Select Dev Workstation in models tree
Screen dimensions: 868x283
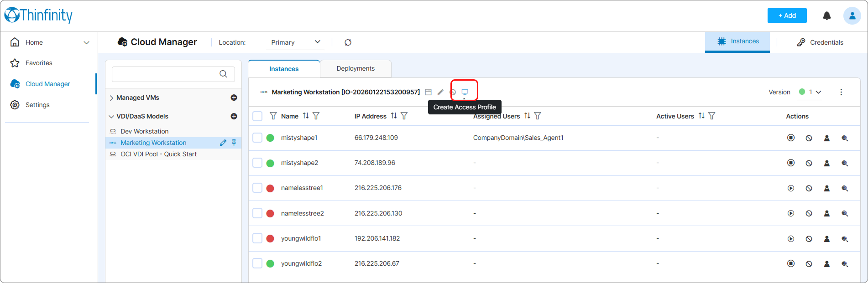144,131
